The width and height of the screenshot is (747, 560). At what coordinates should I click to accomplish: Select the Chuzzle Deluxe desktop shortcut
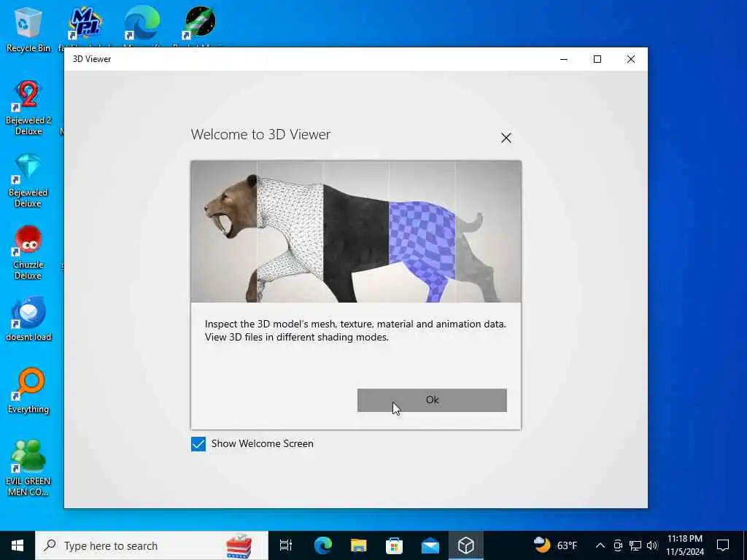tap(28, 253)
